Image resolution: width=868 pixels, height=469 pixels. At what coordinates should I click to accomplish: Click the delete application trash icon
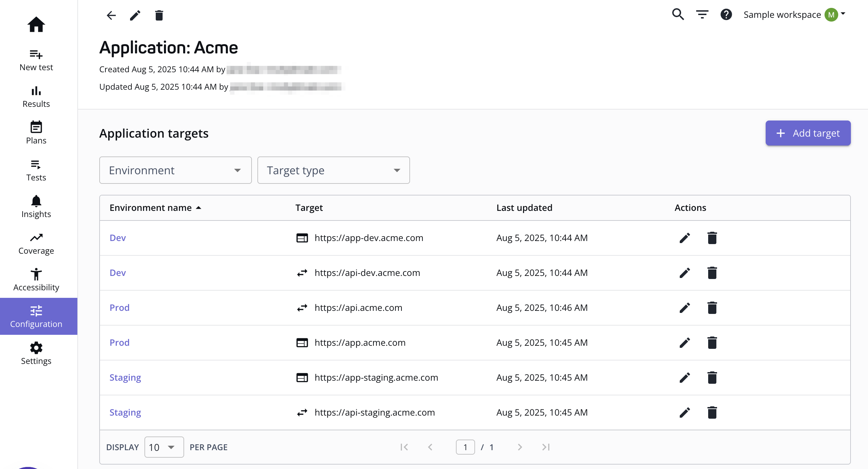pyautogui.click(x=159, y=15)
